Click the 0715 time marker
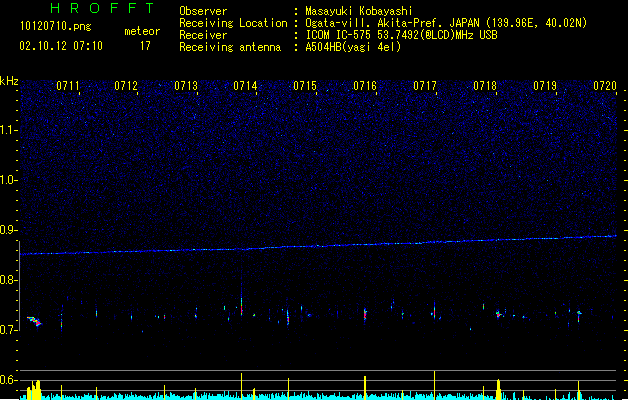Image resolution: width=629 pixels, height=400 pixels. 305,86
